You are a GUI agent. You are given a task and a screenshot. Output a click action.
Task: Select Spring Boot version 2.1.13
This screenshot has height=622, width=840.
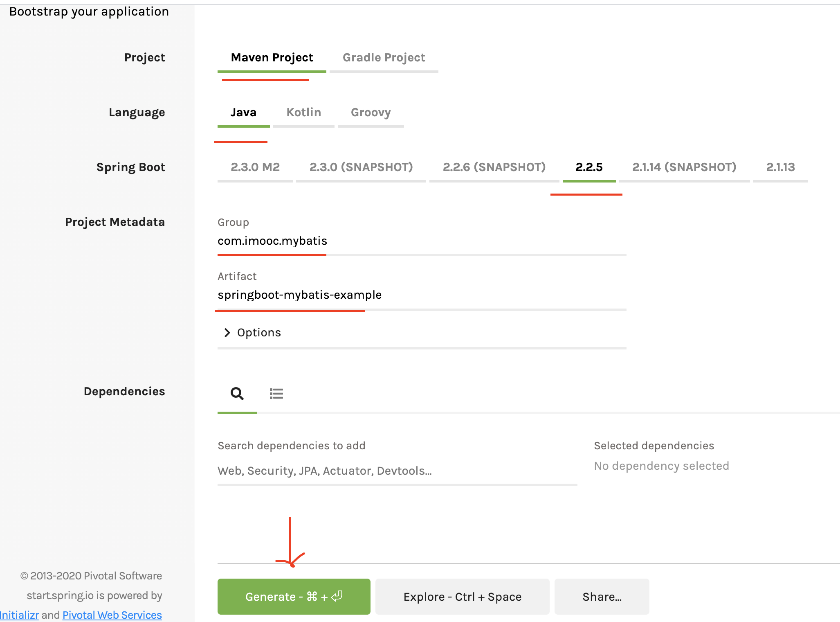tap(780, 167)
